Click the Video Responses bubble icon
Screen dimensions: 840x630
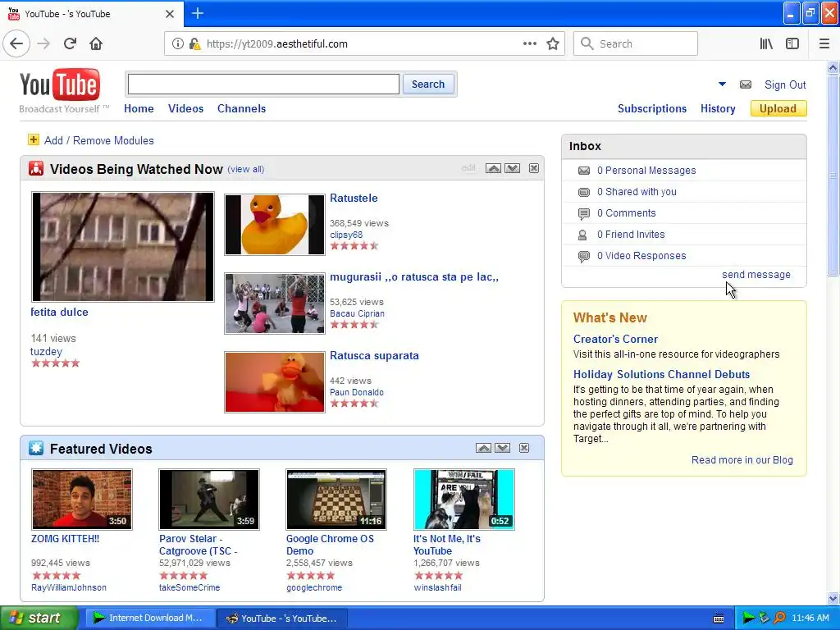pos(584,257)
